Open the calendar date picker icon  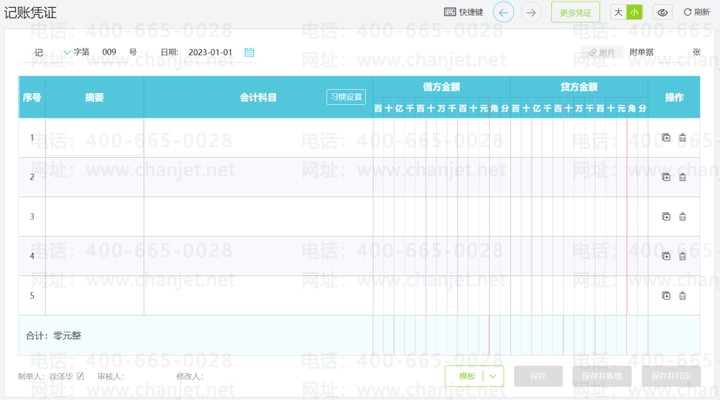click(249, 52)
